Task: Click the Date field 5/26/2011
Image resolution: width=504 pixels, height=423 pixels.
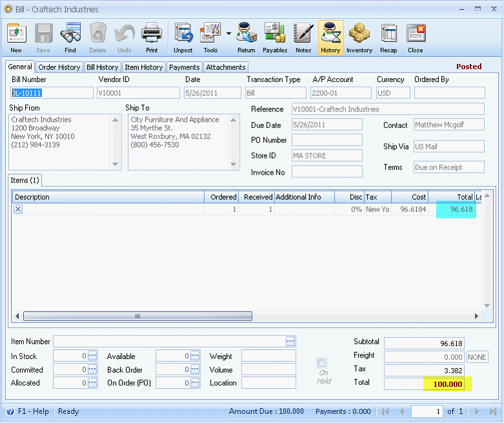Action: [213, 93]
